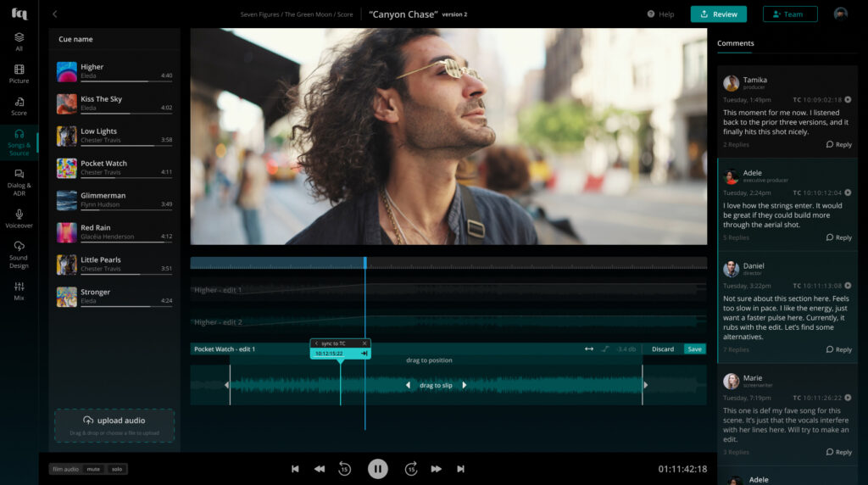Skip back 15 seconds
Viewport: 868px width, 485px height.
pos(344,468)
